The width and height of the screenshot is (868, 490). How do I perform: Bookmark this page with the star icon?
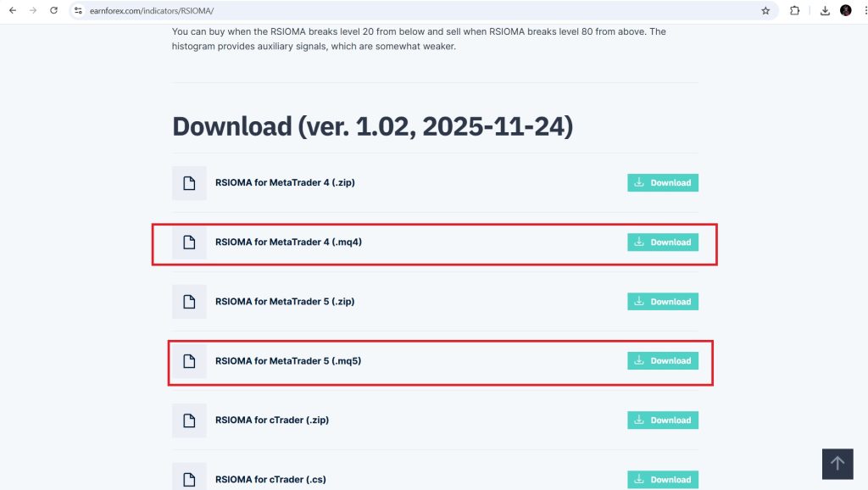(765, 10)
